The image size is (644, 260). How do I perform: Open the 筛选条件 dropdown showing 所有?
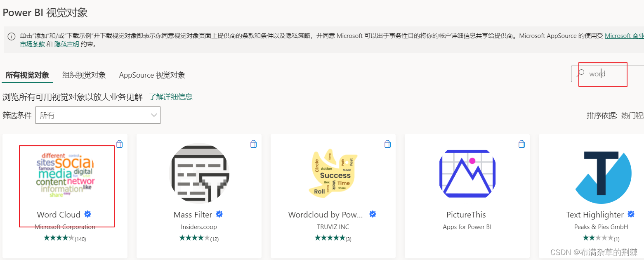point(98,115)
